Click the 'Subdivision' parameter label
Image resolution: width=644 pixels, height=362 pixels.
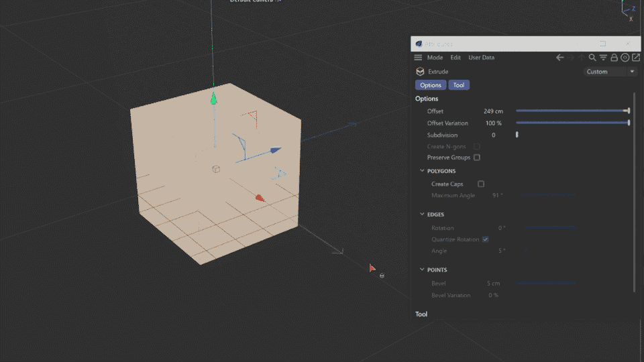click(442, 135)
